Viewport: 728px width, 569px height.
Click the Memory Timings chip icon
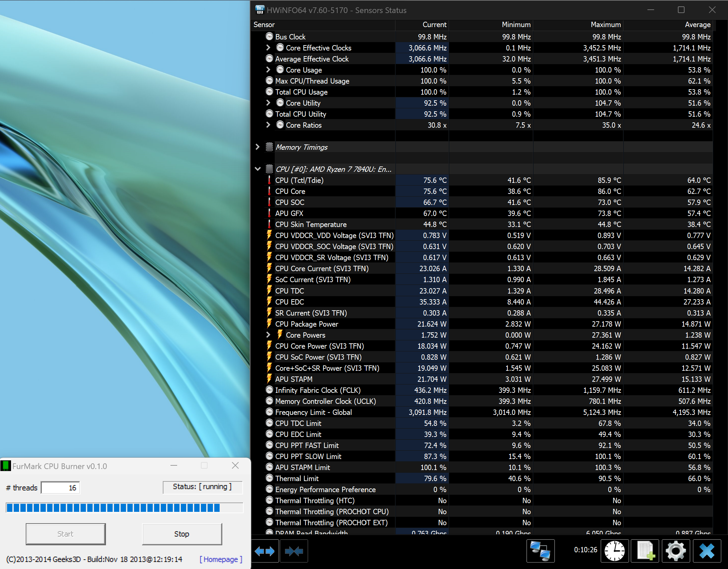coord(269,147)
